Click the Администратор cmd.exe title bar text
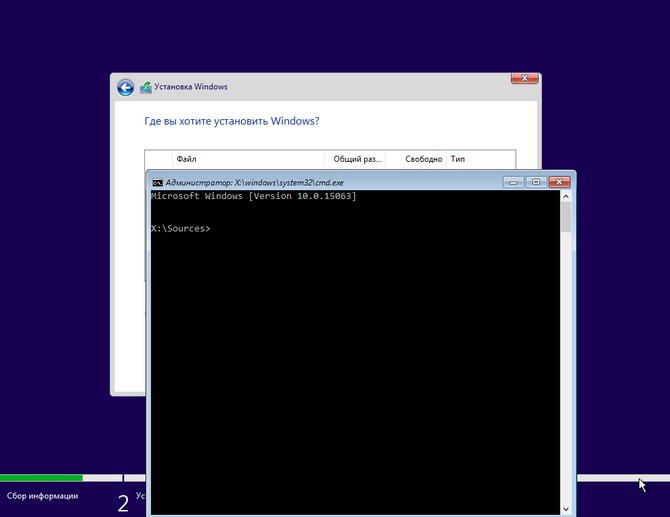Image resolution: width=670 pixels, height=517 pixels. [x=255, y=183]
